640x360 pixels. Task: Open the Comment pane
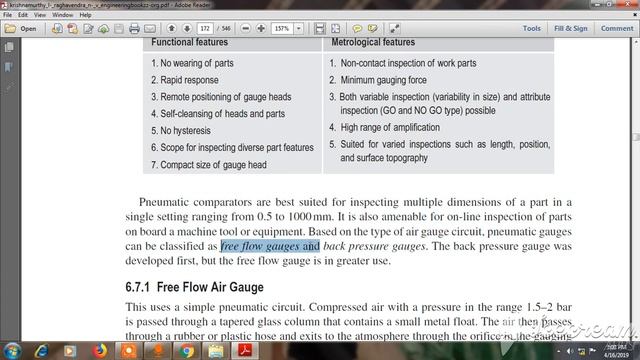[617, 29]
